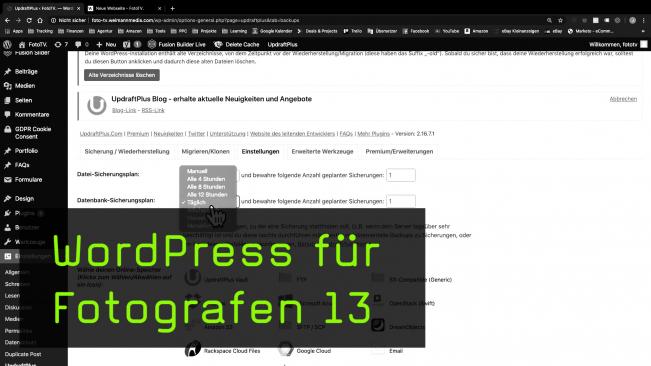Switch to Premium/Erweiterungen tab
Viewport: 651px width, 366px height.
point(399,151)
